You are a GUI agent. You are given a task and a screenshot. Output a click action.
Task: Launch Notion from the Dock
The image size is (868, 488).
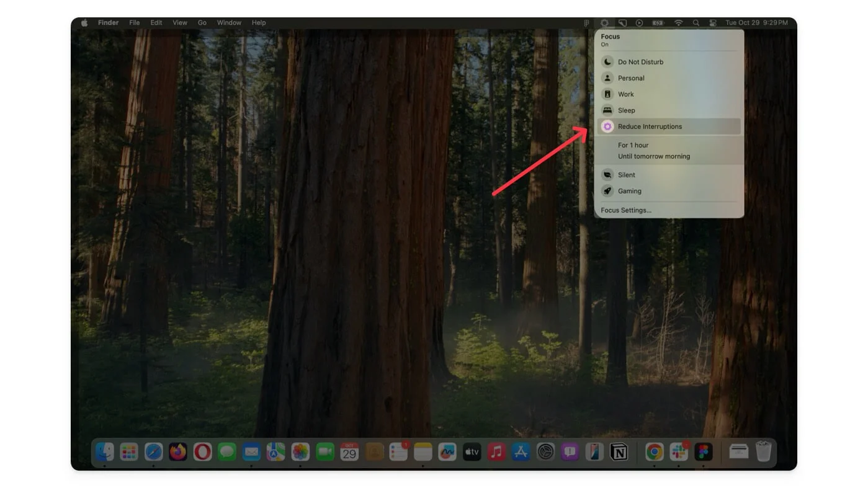coord(619,452)
